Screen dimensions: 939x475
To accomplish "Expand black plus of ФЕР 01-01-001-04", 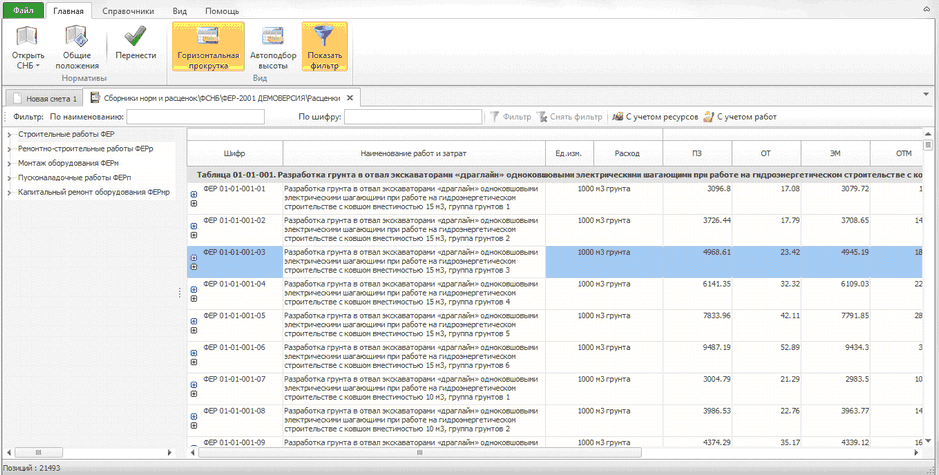I will [193, 298].
